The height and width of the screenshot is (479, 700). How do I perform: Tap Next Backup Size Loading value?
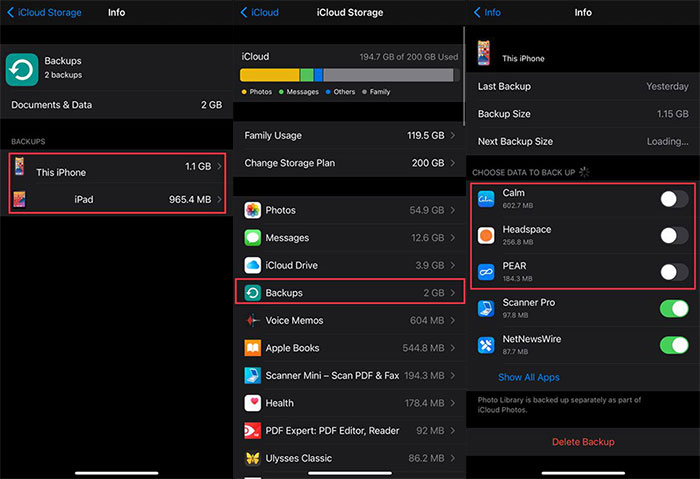pos(667,142)
